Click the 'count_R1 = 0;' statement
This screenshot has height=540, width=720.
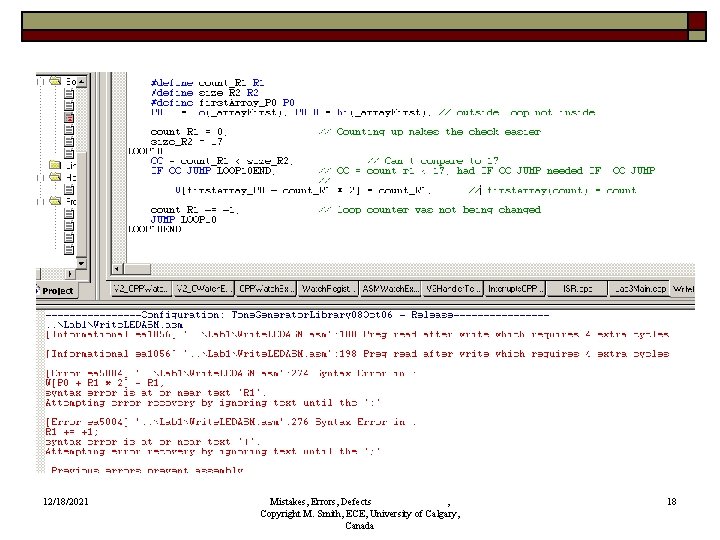click(188, 132)
